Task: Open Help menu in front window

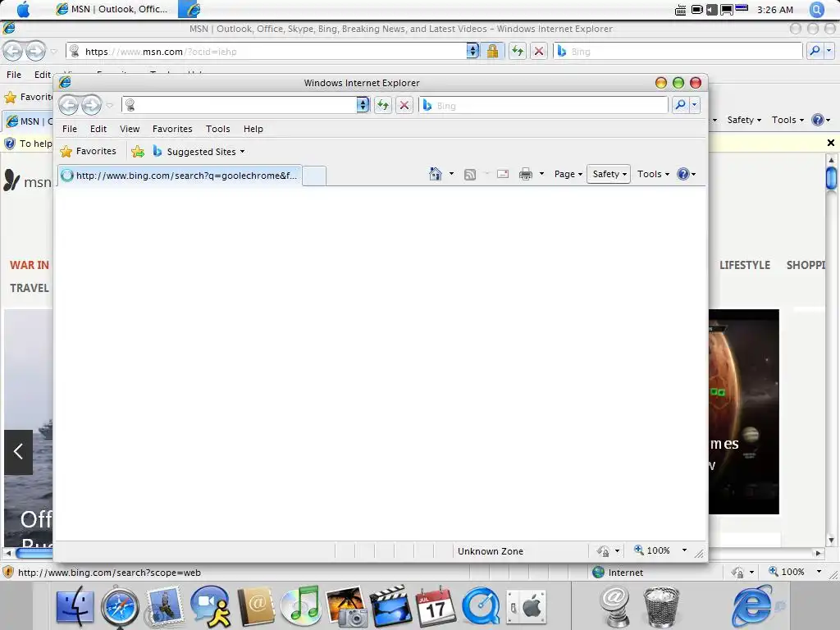Action: coord(253,129)
